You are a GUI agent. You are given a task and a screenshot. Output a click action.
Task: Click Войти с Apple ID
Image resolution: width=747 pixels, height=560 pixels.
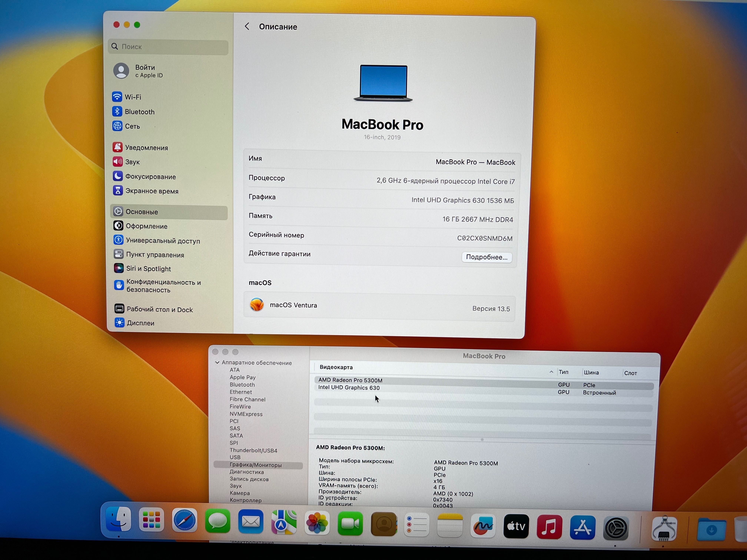pyautogui.click(x=138, y=71)
